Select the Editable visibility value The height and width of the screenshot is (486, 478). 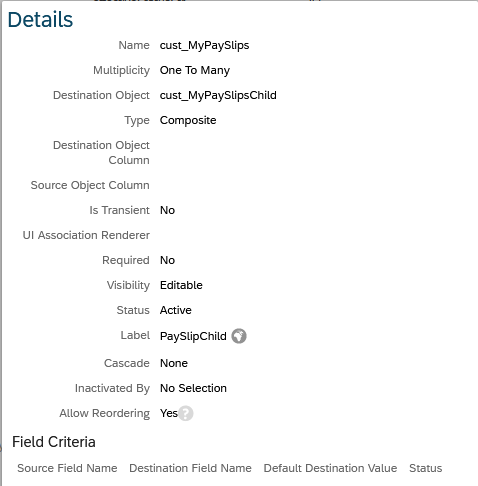(x=181, y=285)
